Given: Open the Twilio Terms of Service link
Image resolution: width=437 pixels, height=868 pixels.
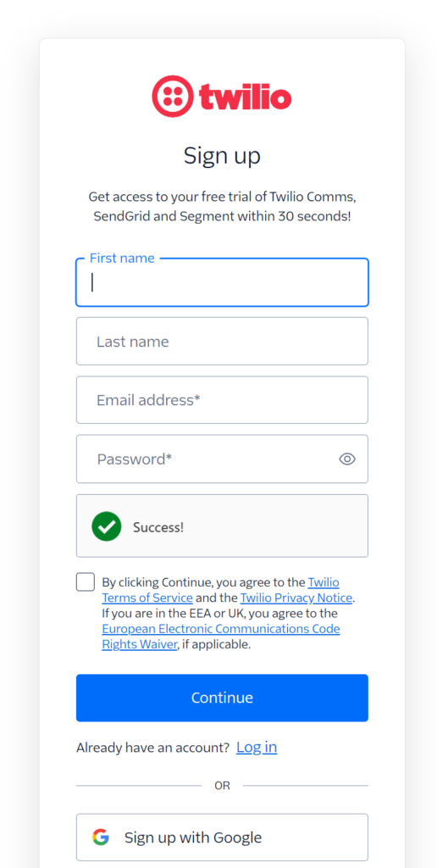Looking at the screenshot, I should pos(220,590).
